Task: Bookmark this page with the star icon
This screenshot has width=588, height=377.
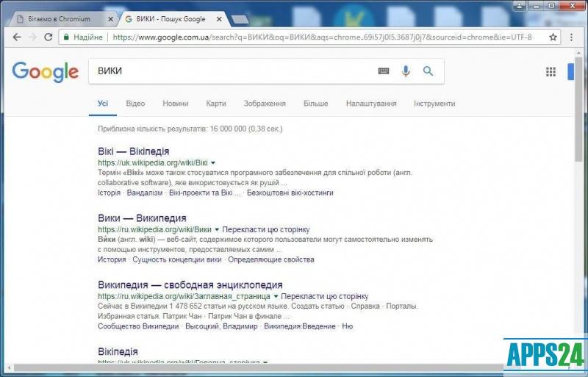Action: (x=553, y=37)
